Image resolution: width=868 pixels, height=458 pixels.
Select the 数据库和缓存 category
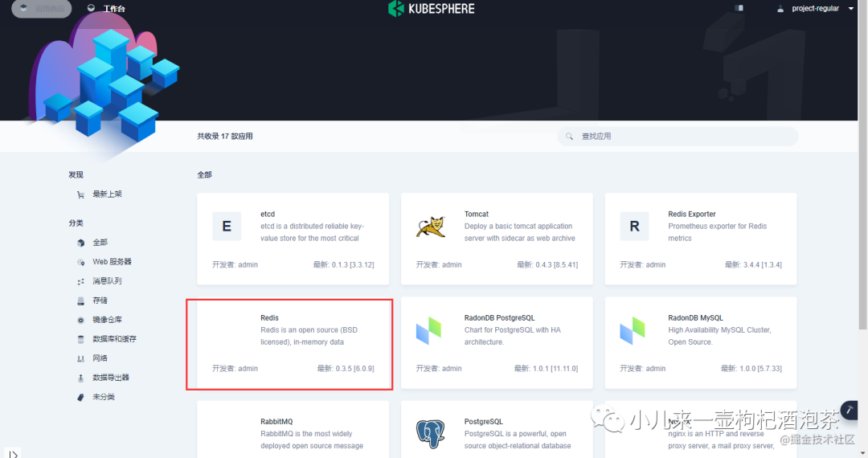(x=115, y=339)
